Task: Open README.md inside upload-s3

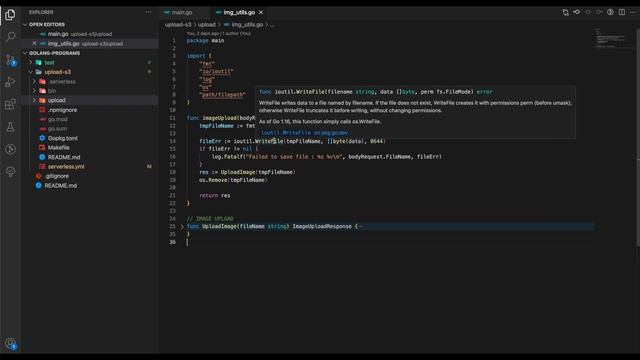Action: (x=64, y=157)
